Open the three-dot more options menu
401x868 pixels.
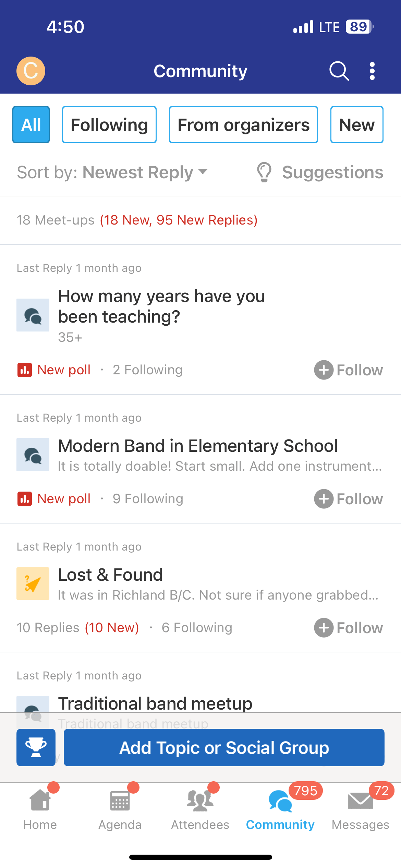point(372,71)
